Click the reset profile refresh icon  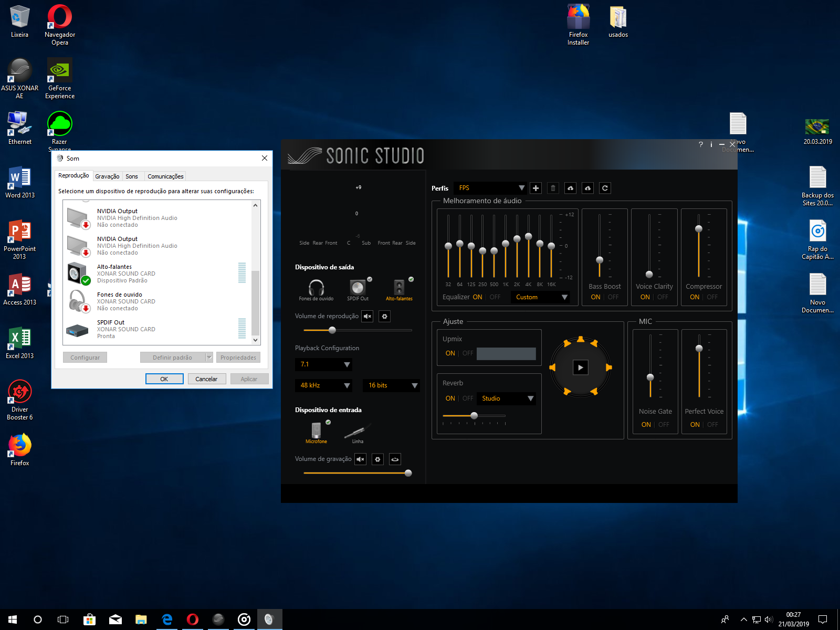(605, 188)
